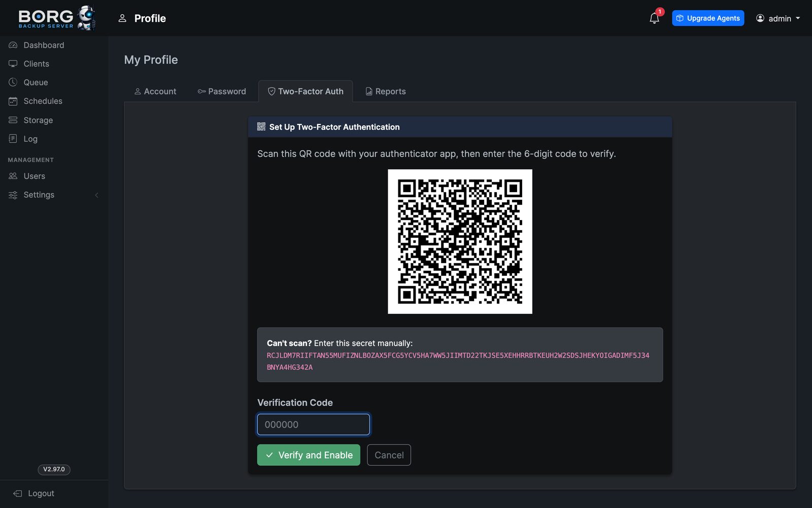
Task: Click the Log journal icon
Action: (13, 139)
